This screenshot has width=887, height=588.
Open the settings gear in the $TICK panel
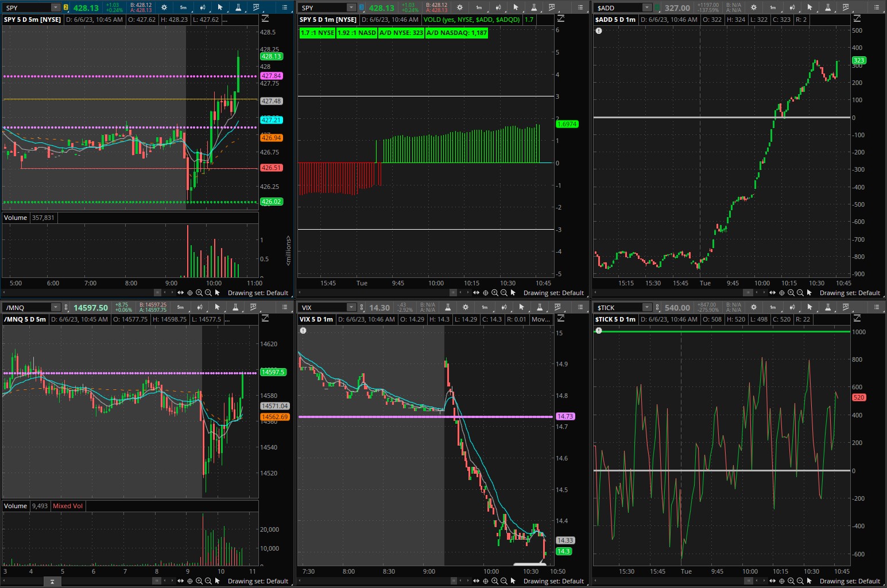coord(754,307)
